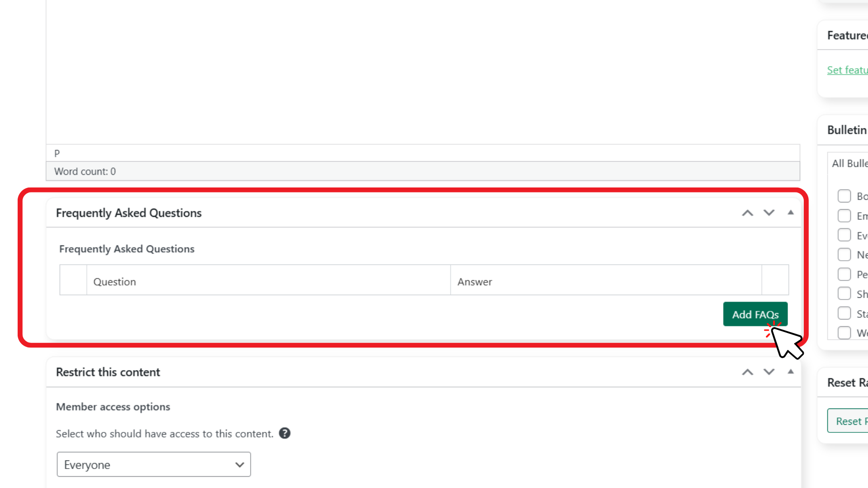Click the P element path indicator
868x488 pixels.
(57, 153)
